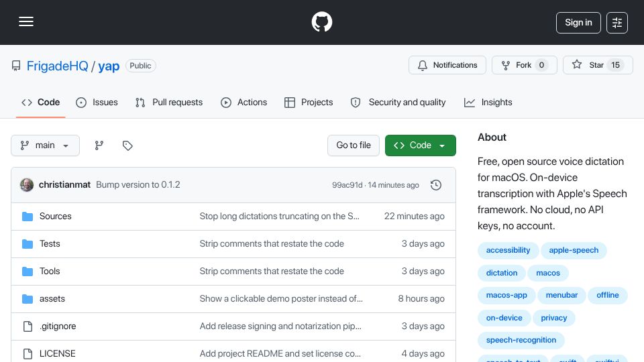This screenshot has height=362, width=644.
Task: Go to the GitHub homepage logo
Action: pyautogui.click(x=321, y=21)
